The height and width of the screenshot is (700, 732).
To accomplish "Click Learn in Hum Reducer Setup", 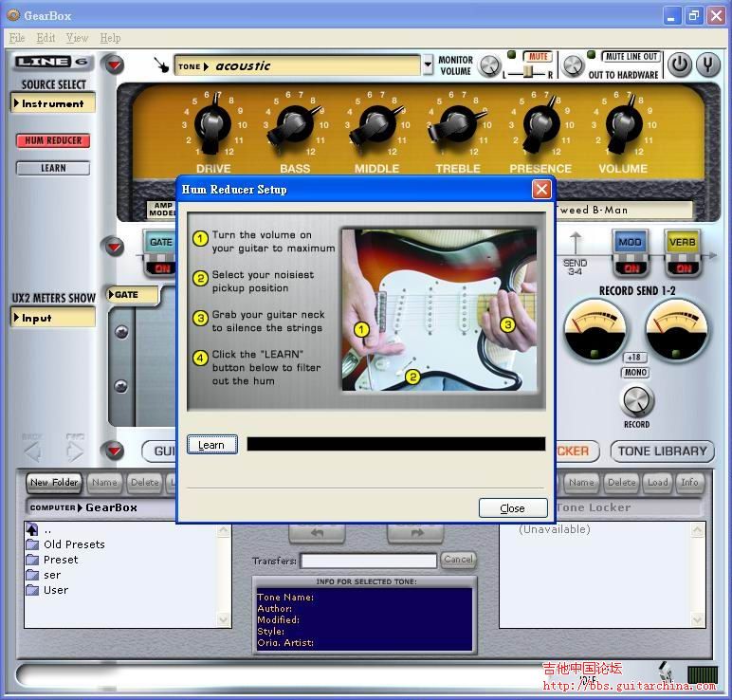I will [x=212, y=445].
